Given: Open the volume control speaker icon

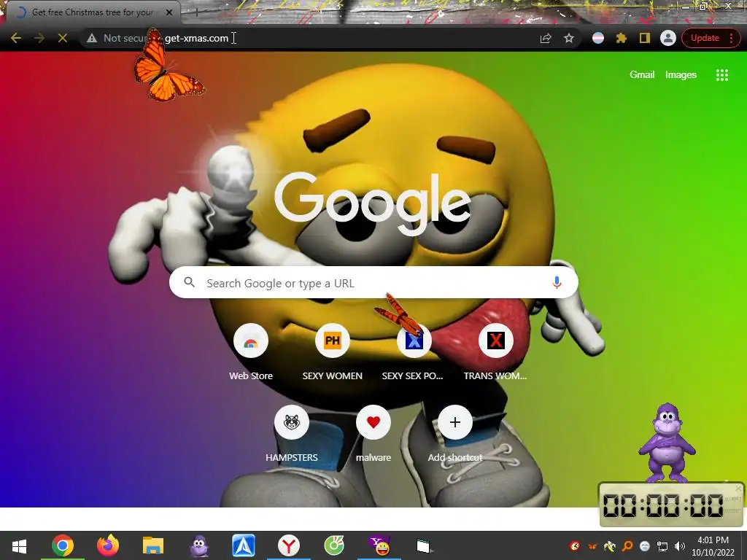Looking at the screenshot, I should click(680, 545).
